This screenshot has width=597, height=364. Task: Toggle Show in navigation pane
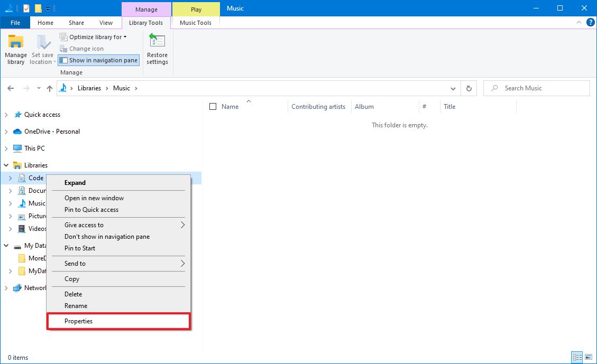tap(98, 60)
